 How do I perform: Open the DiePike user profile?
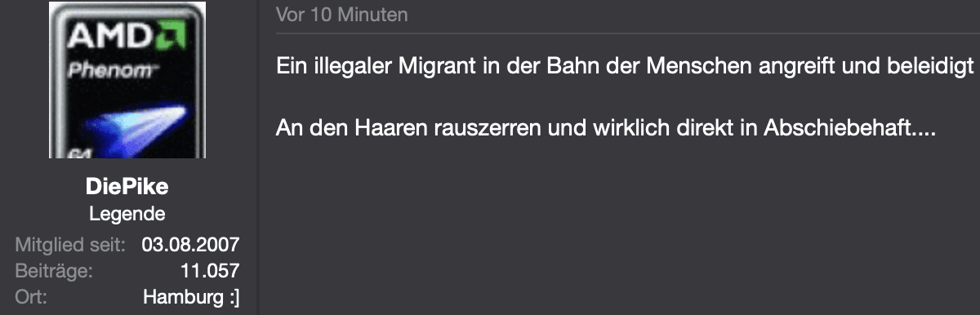pyautogui.click(x=126, y=188)
